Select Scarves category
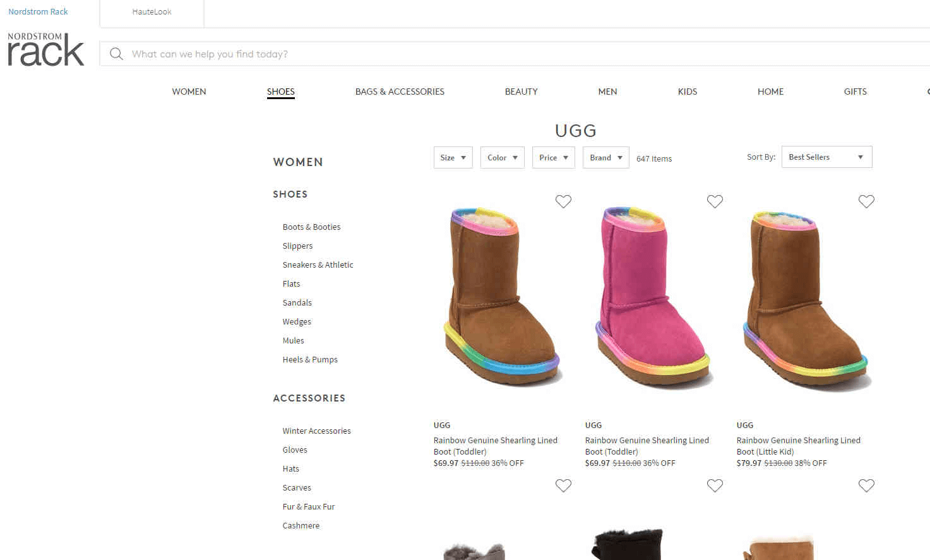 297,487
